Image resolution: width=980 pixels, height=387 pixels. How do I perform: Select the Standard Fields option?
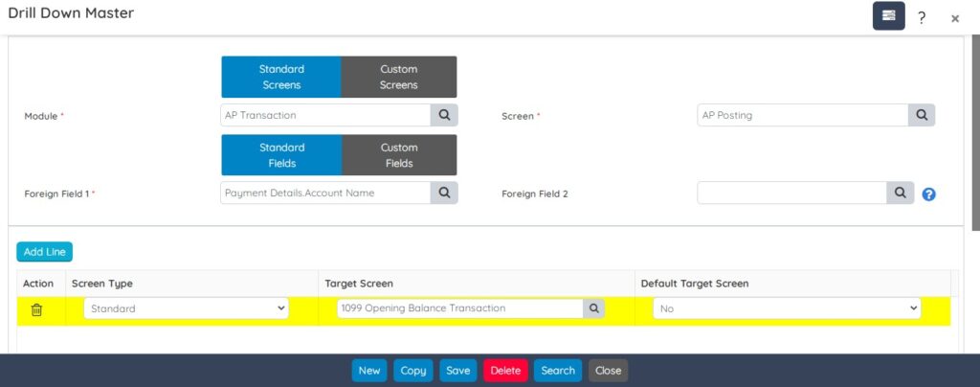coord(280,155)
